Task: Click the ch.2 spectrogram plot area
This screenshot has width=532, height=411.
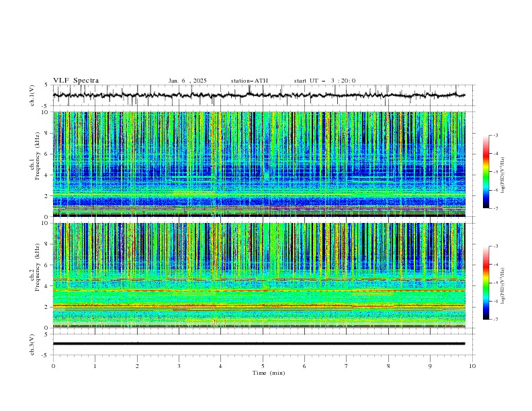Action: tap(259, 275)
